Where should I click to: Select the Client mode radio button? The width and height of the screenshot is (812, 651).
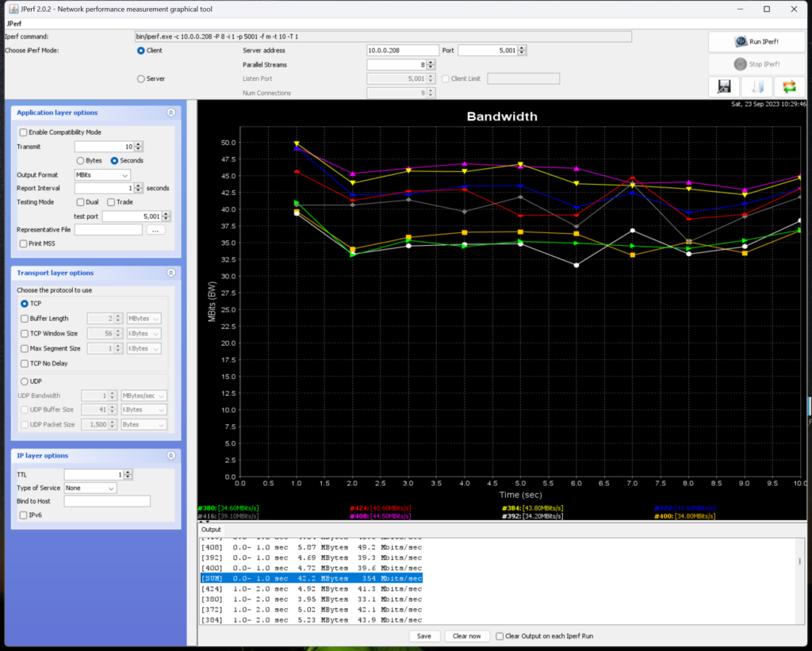pos(140,51)
